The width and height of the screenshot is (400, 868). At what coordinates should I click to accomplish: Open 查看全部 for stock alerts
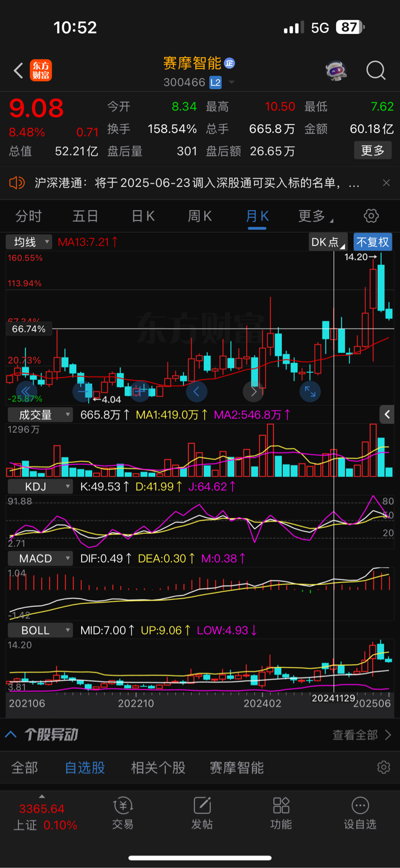coord(362,735)
